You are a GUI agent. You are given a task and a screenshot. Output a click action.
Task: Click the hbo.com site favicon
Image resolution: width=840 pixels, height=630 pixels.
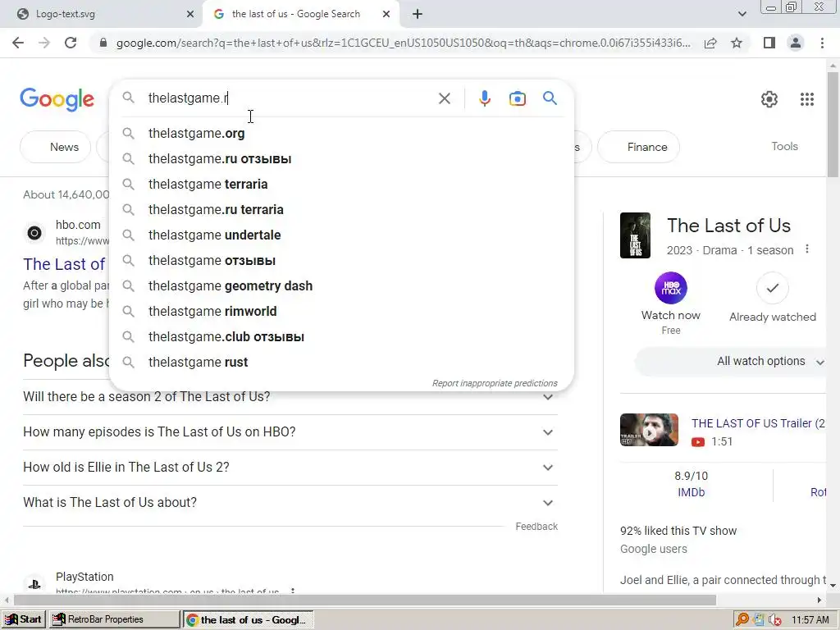coord(34,233)
